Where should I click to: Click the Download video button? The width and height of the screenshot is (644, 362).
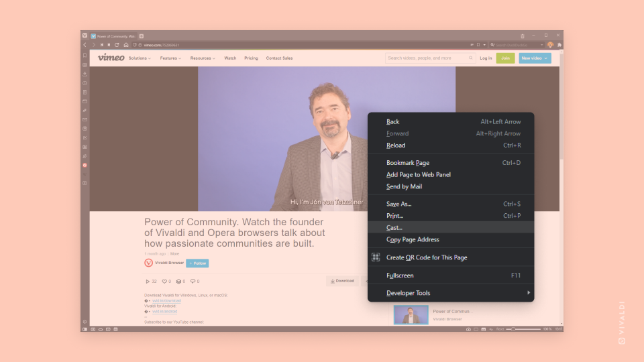(342, 281)
